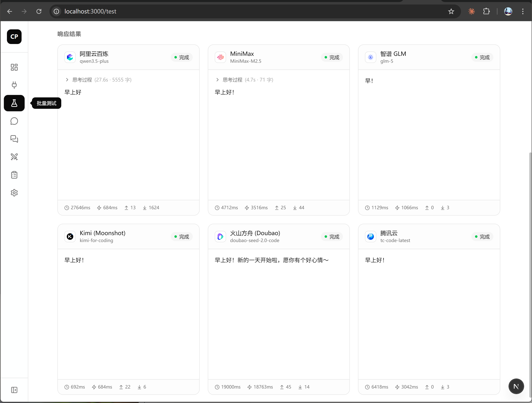The image size is (532, 403).
Task: Toggle the sidebar collapse panel icon
Action: (x=14, y=390)
